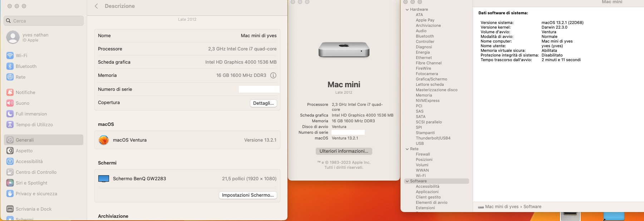Open Tempo di Utilizzo hourglass icon
This screenshot has height=221, width=644.
click(10, 124)
